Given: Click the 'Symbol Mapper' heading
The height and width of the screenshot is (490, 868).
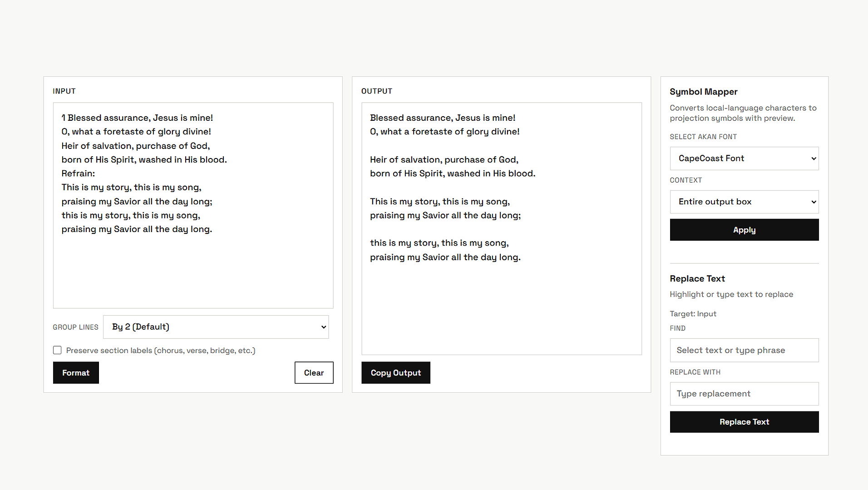Looking at the screenshot, I should (703, 92).
